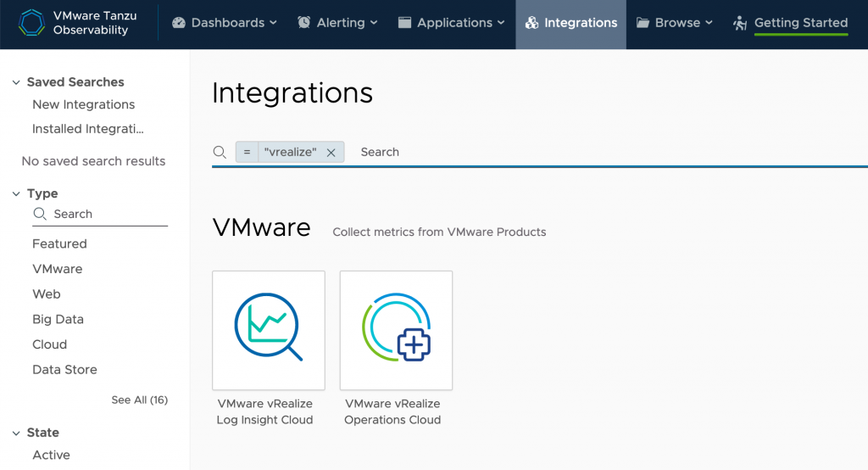Open the Browse dropdown menu
This screenshot has width=868, height=470.
674,23
